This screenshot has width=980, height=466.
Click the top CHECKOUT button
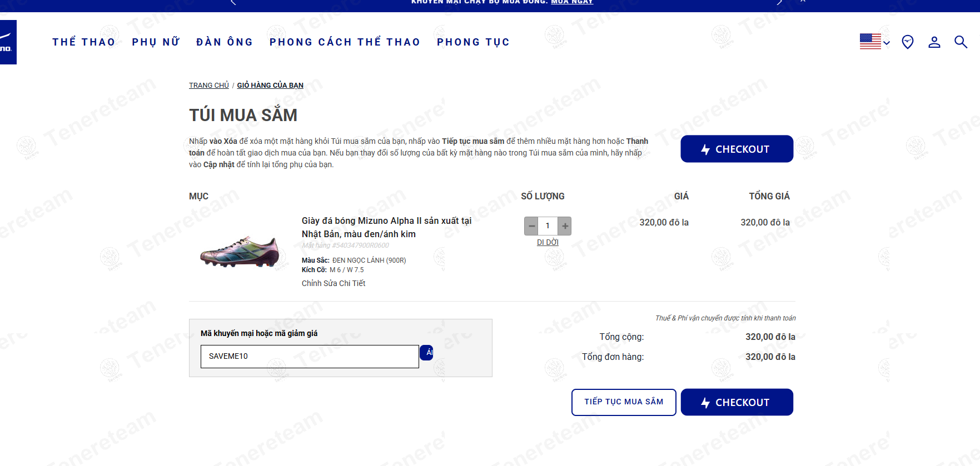click(x=737, y=149)
